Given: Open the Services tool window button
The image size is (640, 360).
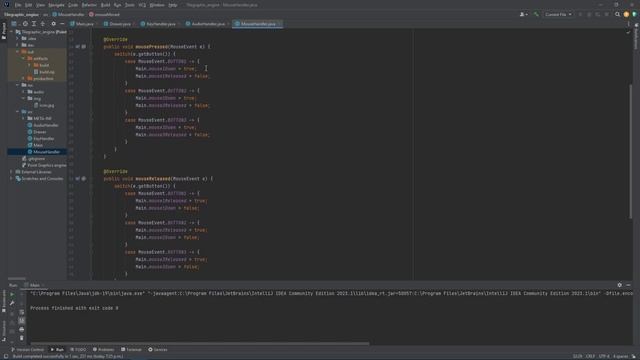Looking at the screenshot, I should (x=158, y=350).
